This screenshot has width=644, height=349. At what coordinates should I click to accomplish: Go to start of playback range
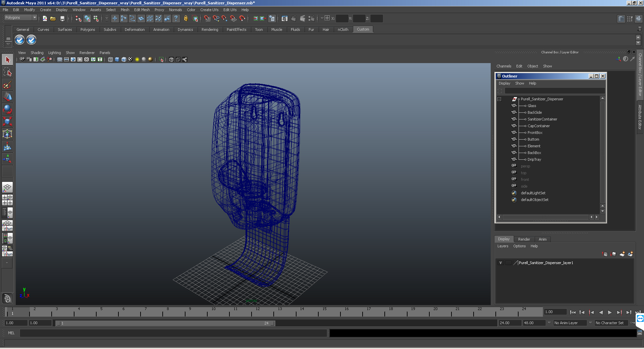[x=573, y=312]
